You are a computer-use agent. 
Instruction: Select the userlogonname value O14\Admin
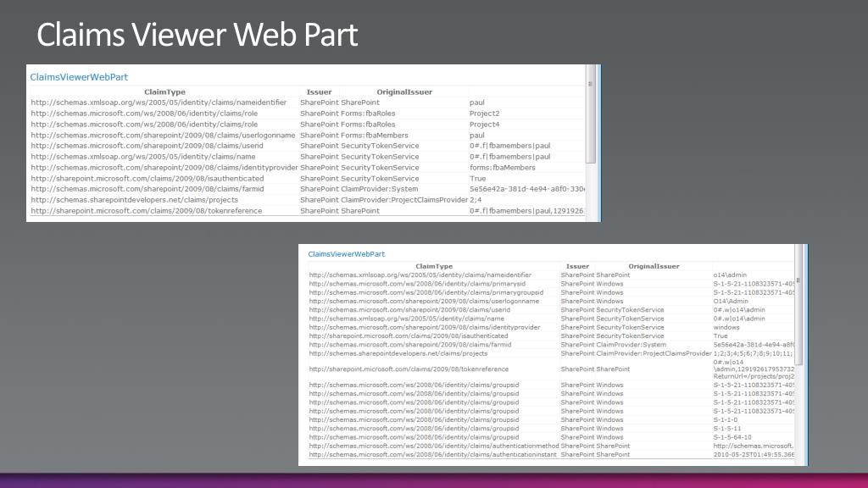730,301
